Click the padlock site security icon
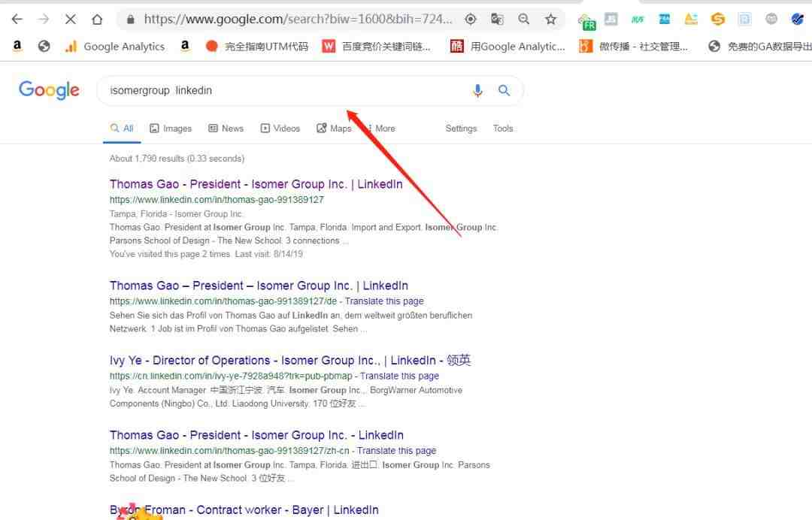The height and width of the screenshot is (520, 812). point(131,20)
